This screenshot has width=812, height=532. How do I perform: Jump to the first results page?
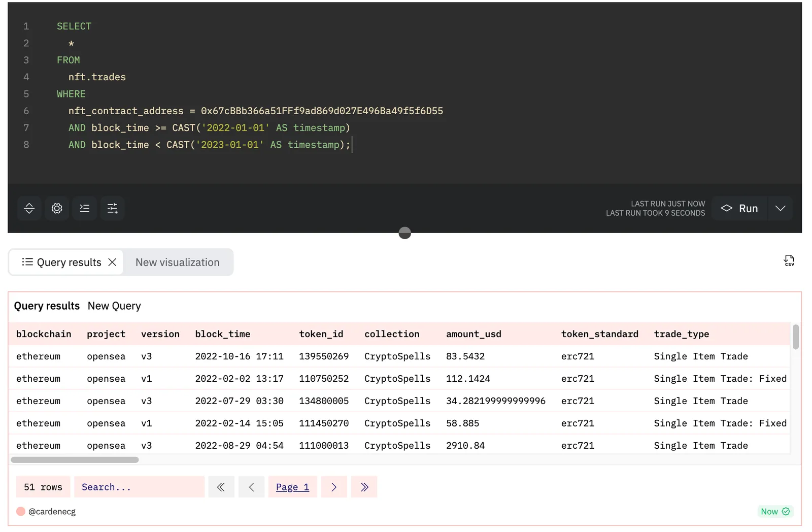[221, 487]
